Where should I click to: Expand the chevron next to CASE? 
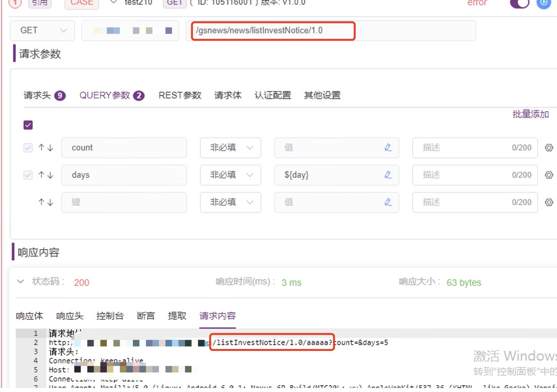coord(113,2)
